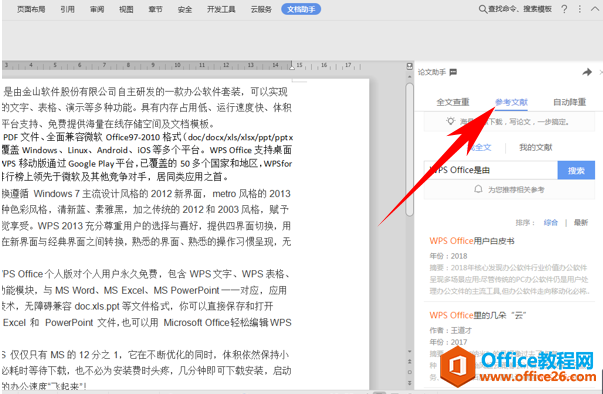Sort results by 最新

(x=581, y=222)
